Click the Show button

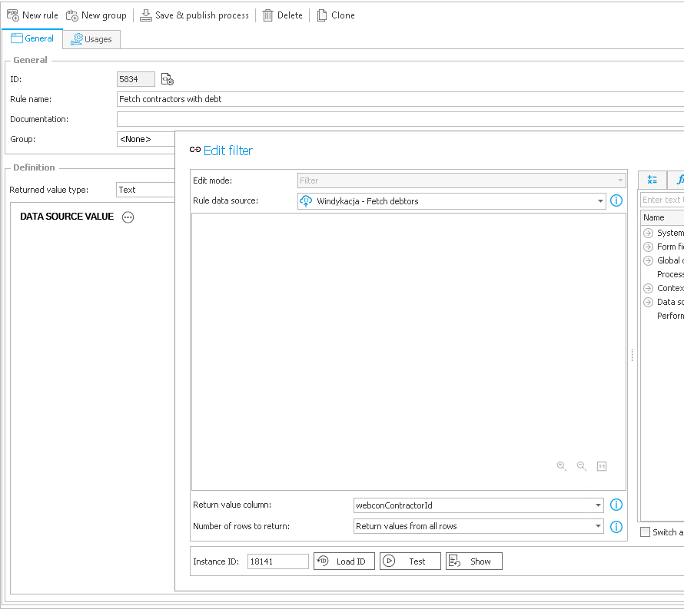(473, 561)
